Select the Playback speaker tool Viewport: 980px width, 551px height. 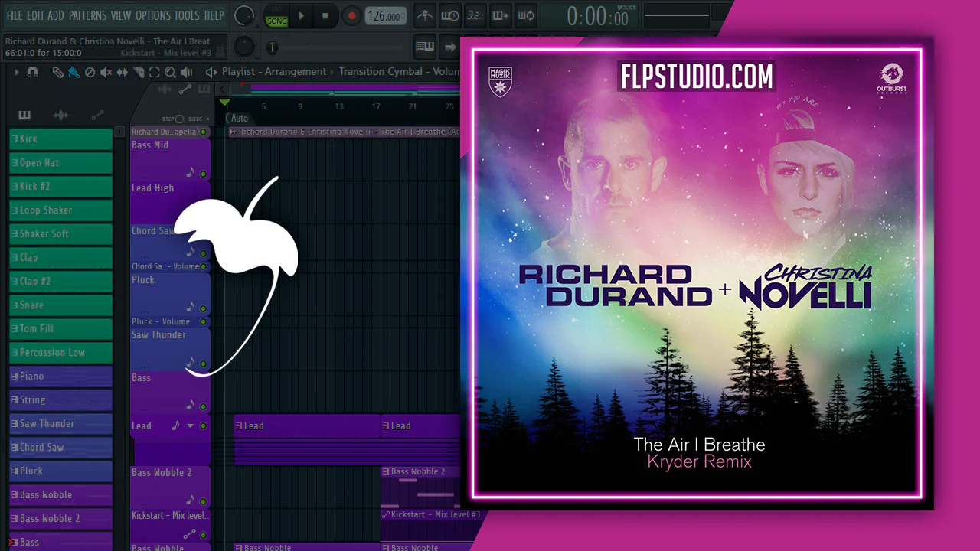(x=187, y=72)
